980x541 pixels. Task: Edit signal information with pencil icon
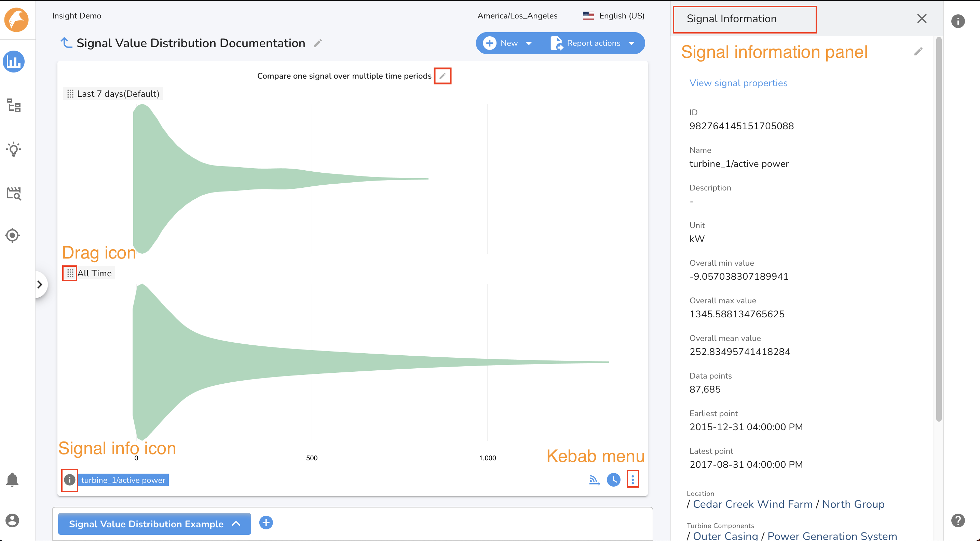pos(918,51)
